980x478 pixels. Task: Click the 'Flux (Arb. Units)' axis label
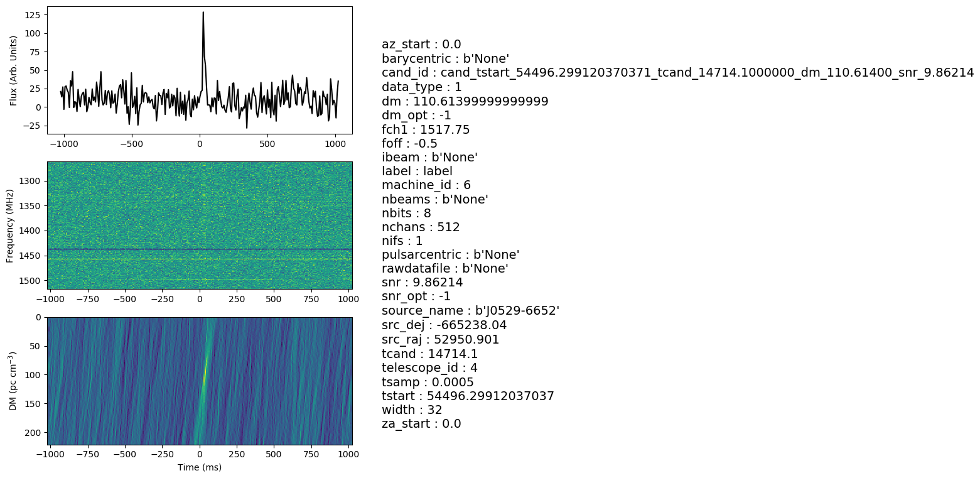14,70
